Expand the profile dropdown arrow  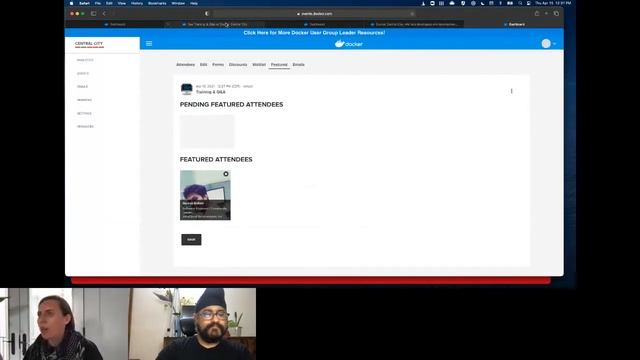click(554, 44)
